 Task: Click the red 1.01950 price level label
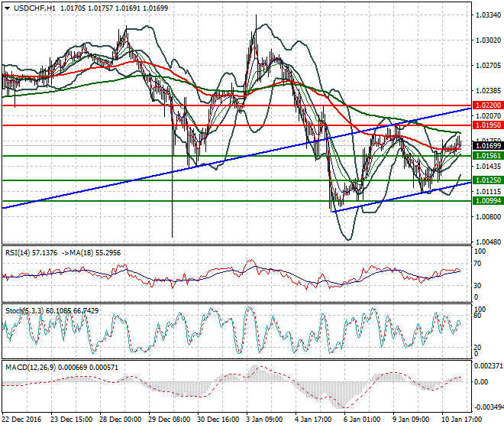pos(488,125)
